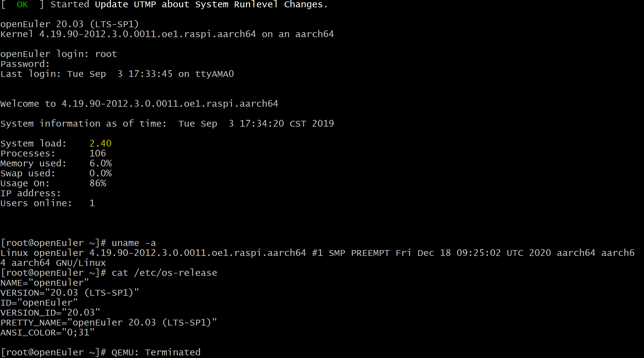Click the Swap used value 0.0%
Screen dimensions: 644x358
(100, 173)
